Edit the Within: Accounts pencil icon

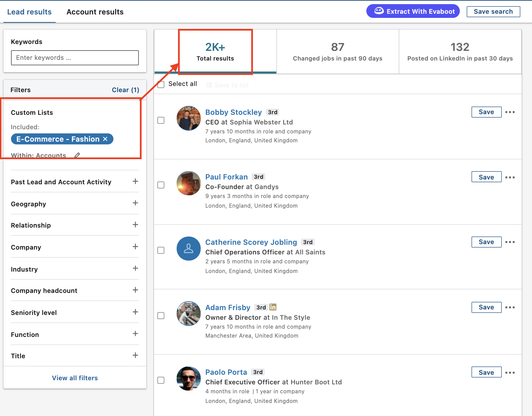click(77, 155)
